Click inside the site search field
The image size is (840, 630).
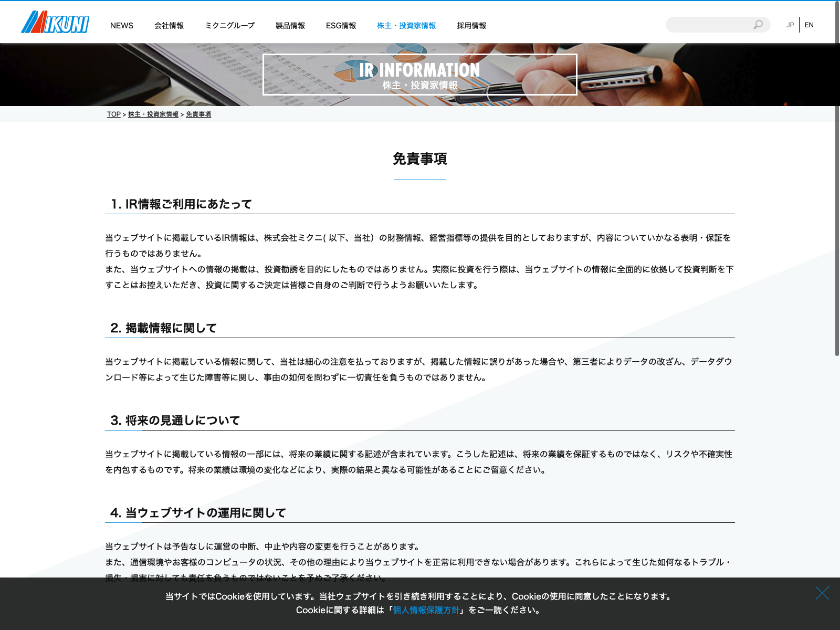coord(709,25)
